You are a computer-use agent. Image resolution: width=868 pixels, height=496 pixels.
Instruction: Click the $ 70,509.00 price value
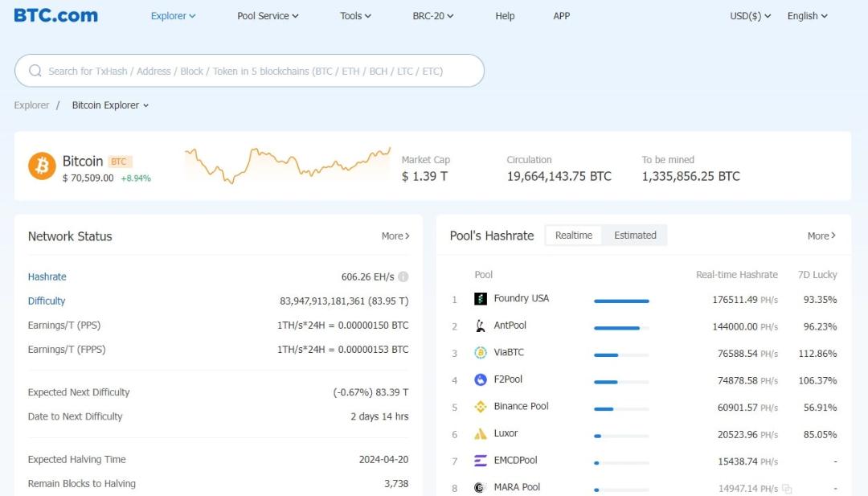point(88,178)
